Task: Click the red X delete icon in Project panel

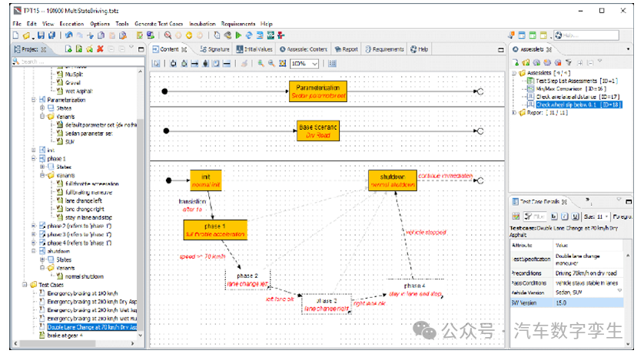Action: click(100, 49)
